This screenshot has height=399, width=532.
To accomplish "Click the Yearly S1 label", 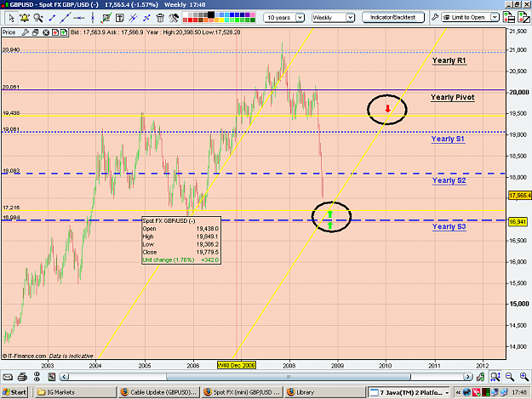I will pos(448,139).
